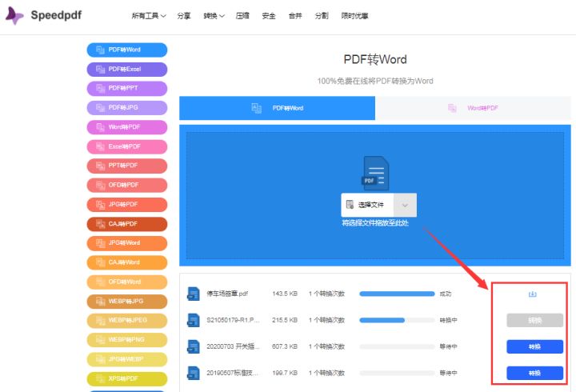Click the file icon for 停车场签章.pdf

click(194, 294)
